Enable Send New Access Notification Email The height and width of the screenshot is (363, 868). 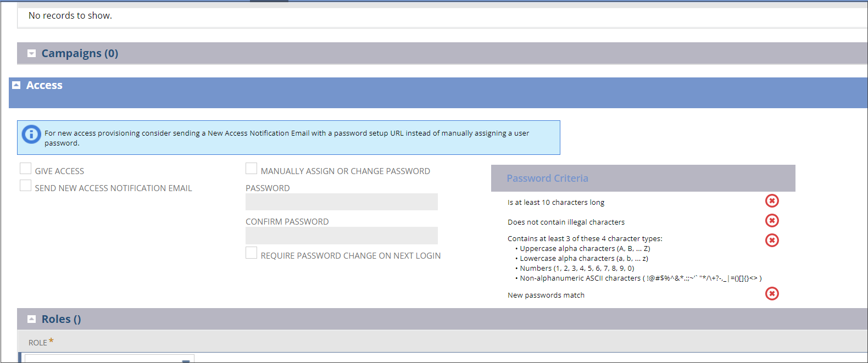pos(25,186)
